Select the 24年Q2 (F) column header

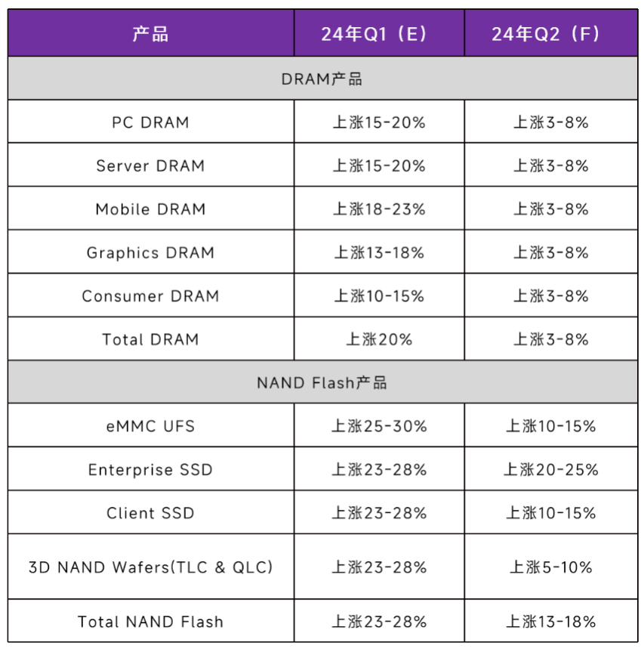[550, 34]
